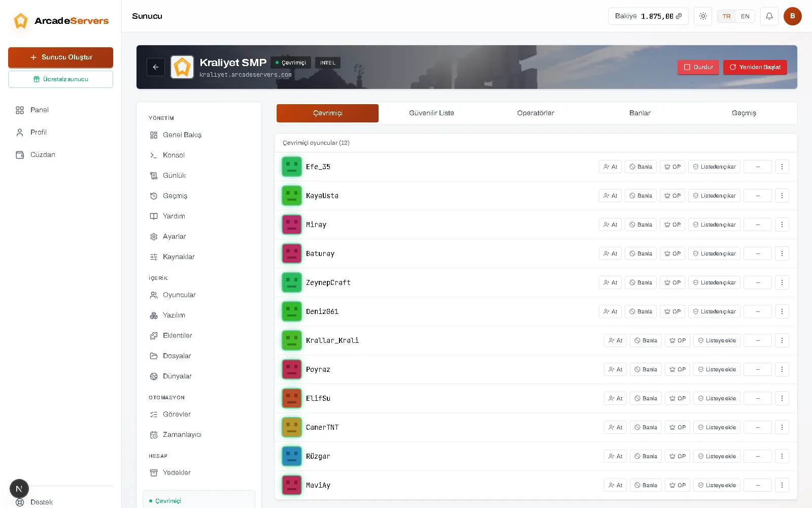Click the back arrow beside Kraliyet SMP

tap(155, 67)
